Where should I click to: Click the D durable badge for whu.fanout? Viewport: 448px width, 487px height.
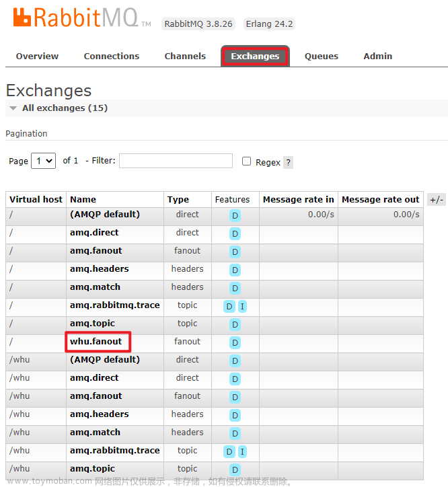pyautogui.click(x=235, y=342)
